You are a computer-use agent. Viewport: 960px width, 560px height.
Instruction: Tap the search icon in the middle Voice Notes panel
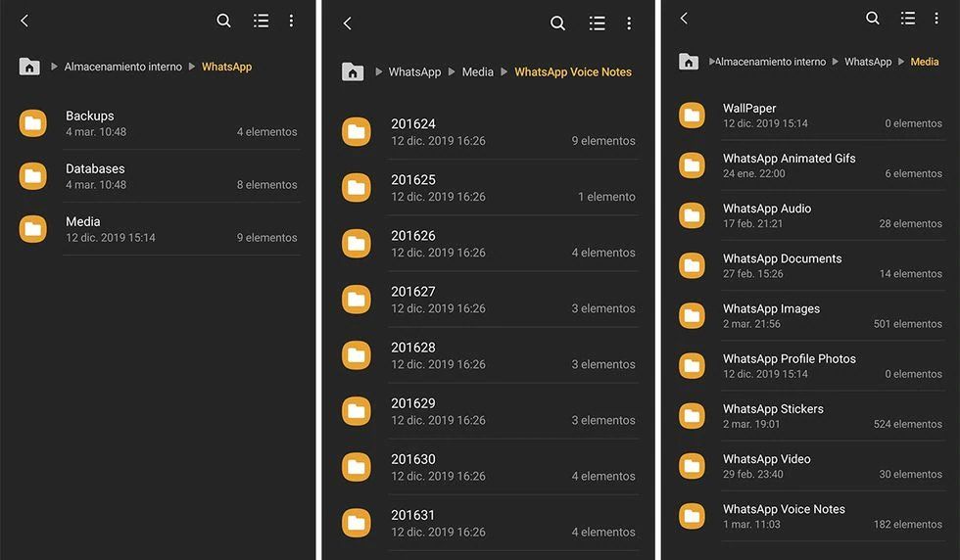click(557, 23)
